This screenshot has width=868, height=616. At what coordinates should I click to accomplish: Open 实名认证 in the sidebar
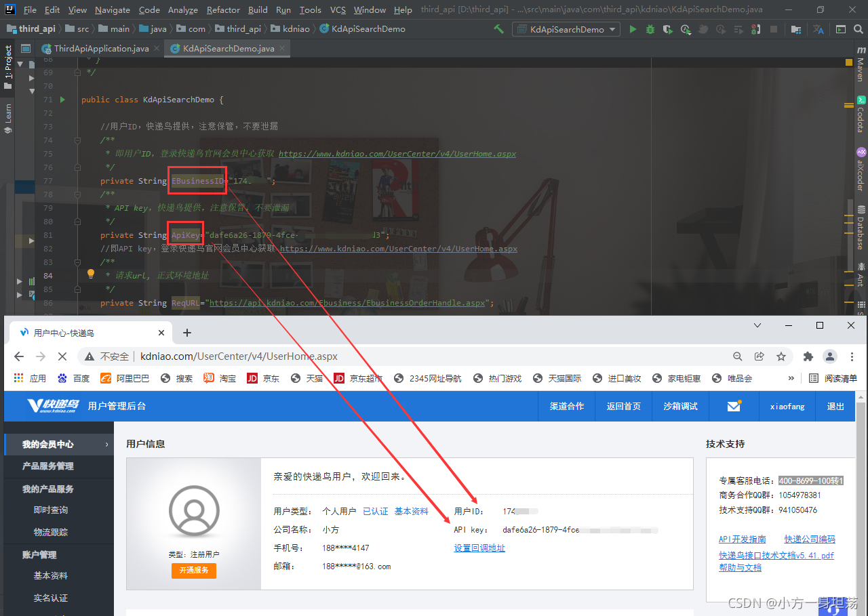pos(51,598)
